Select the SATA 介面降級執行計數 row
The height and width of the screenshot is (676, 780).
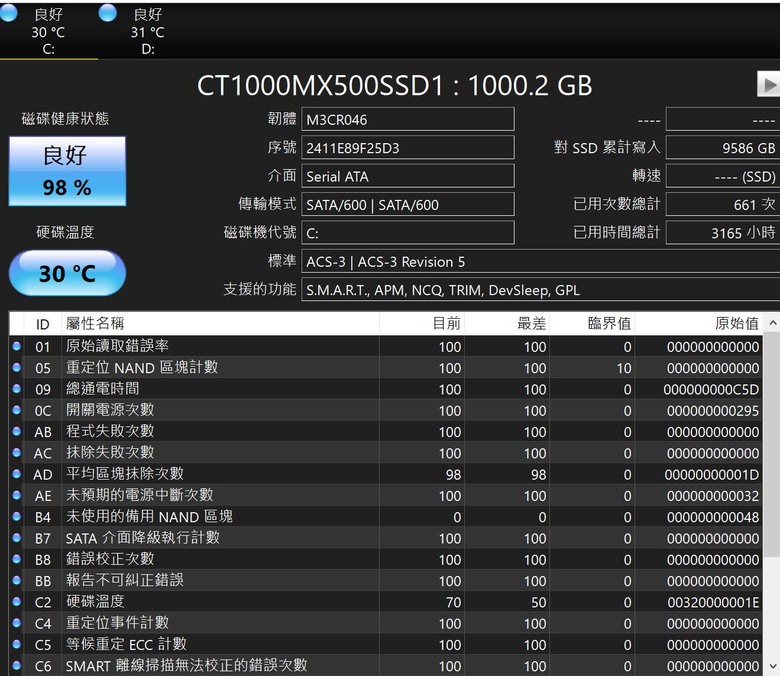click(x=386, y=538)
